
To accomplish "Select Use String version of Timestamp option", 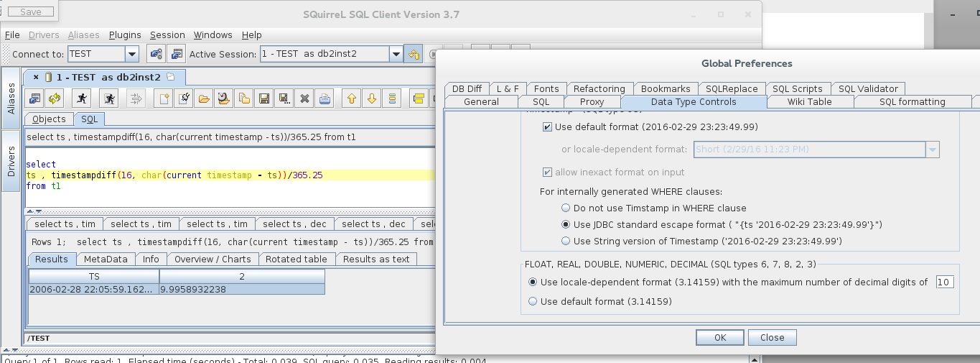I will [x=566, y=242].
